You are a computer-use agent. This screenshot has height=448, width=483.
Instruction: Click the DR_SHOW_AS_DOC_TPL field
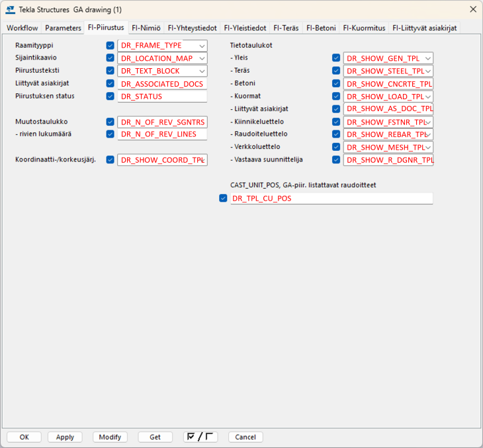388,109
